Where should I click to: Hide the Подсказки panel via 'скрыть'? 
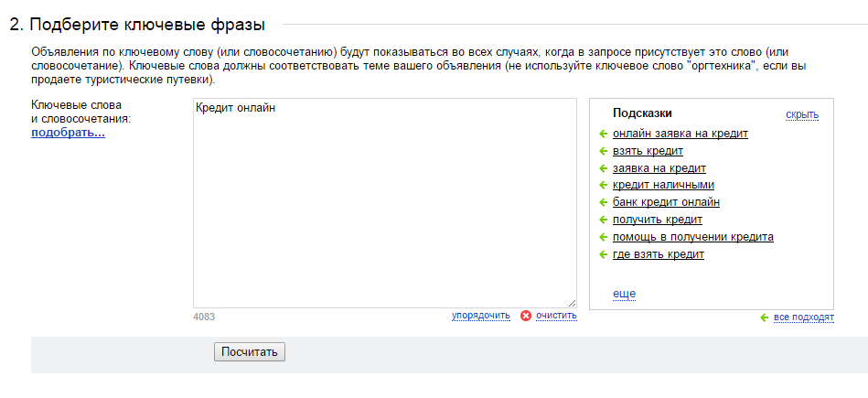tap(802, 115)
